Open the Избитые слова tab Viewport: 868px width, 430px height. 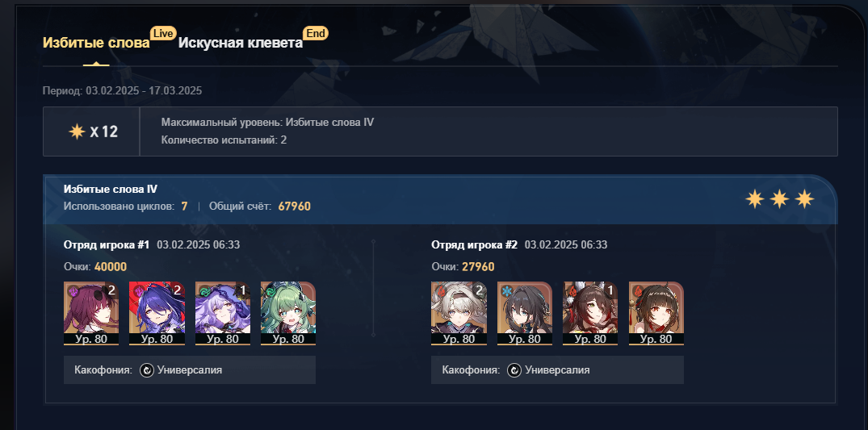[96, 43]
